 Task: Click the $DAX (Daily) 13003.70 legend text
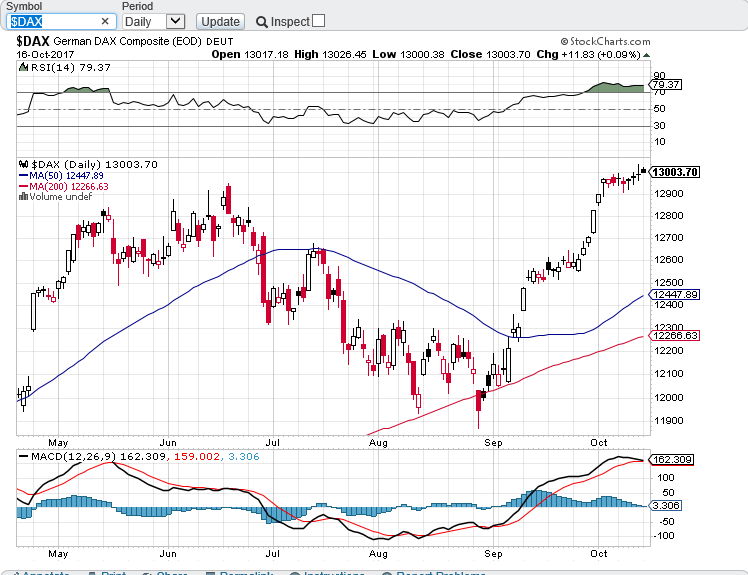(94, 165)
